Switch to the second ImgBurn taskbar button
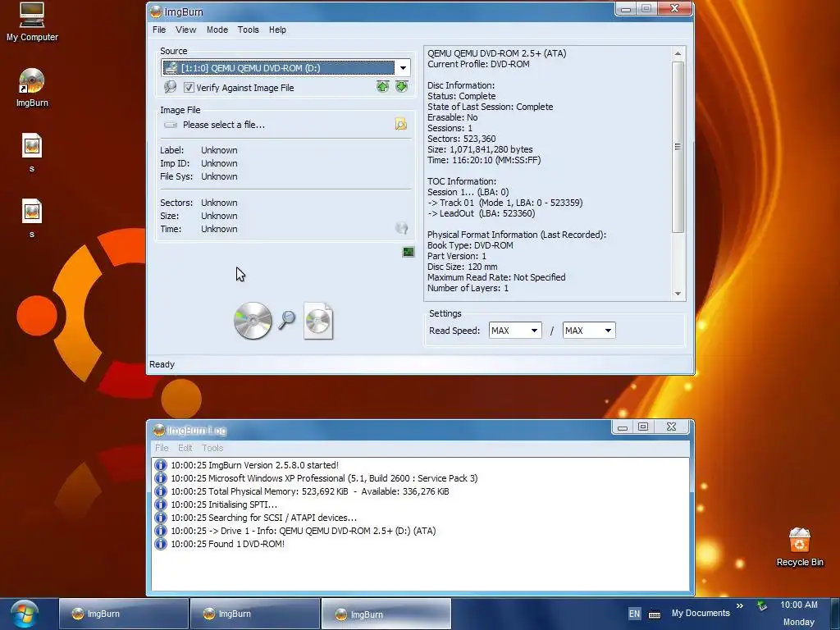Viewport: 840px width, 630px height. tap(255, 614)
